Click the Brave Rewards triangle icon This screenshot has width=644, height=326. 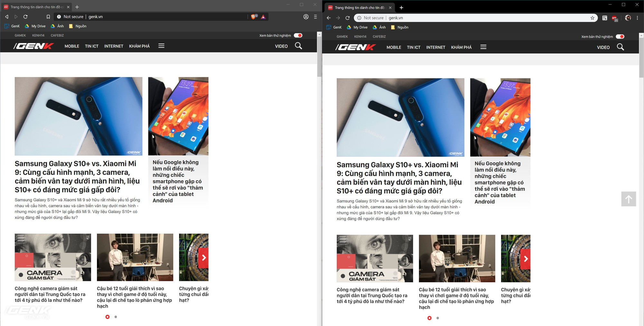pos(263,17)
